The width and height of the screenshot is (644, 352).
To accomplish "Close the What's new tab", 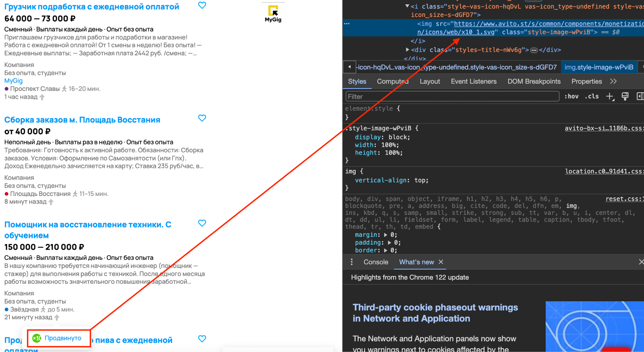I will [441, 262].
